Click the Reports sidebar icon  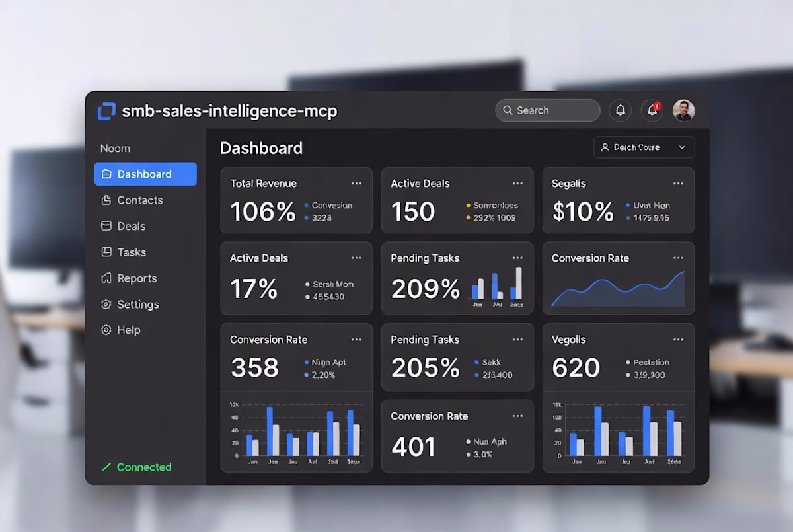pos(106,278)
